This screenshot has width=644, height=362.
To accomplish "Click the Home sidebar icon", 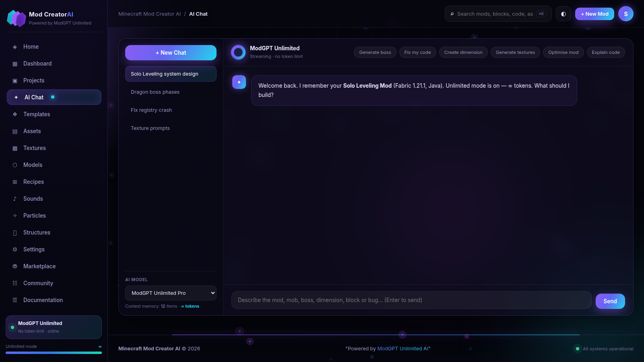I will pyautogui.click(x=15, y=47).
